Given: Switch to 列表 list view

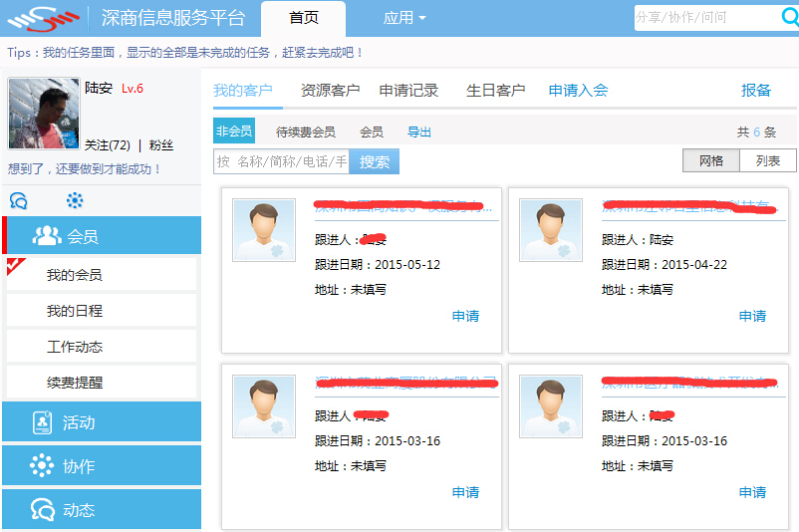Looking at the screenshot, I should coord(768,161).
